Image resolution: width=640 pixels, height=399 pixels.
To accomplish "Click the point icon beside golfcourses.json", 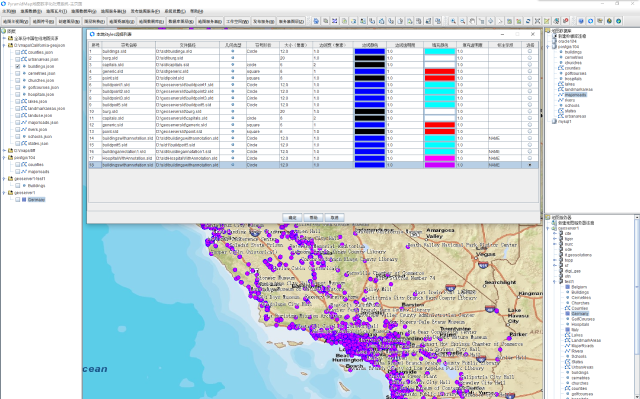I will [x=24, y=87].
